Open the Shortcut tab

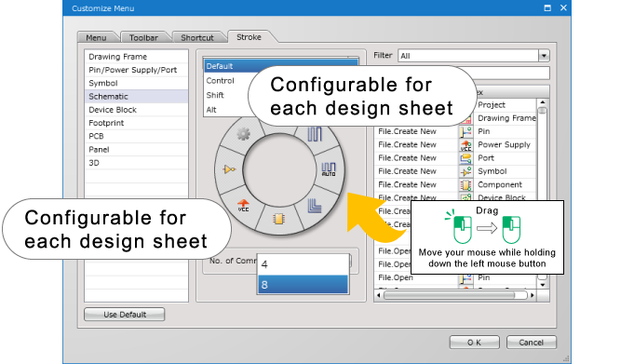pyautogui.click(x=197, y=37)
